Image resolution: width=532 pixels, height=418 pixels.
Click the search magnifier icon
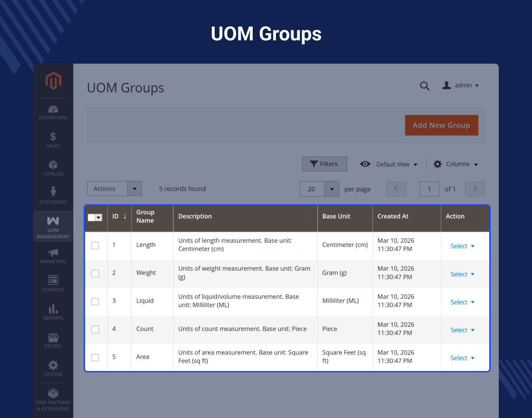[425, 86]
